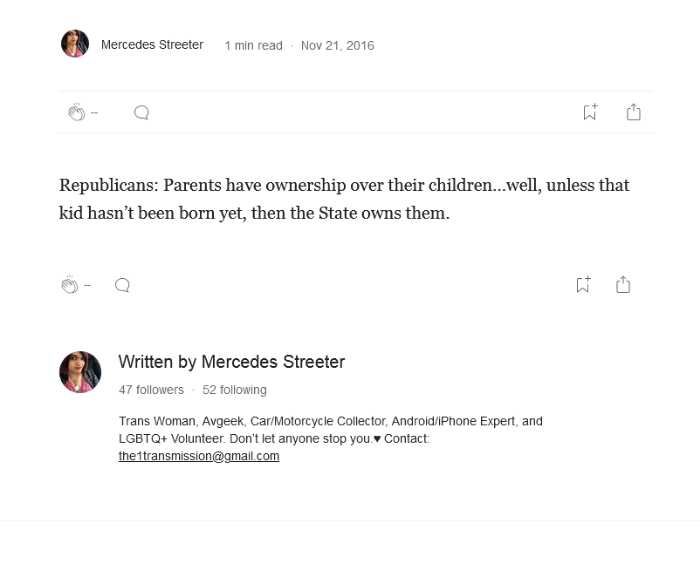Click the Republicans article paragraph text
700x570 pixels.
[x=344, y=198]
